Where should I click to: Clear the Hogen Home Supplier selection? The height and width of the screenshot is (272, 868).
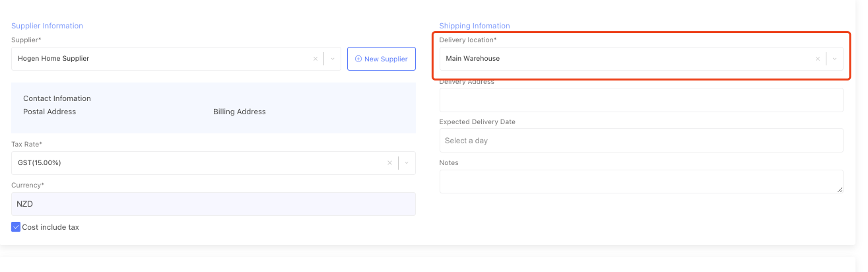316,59
